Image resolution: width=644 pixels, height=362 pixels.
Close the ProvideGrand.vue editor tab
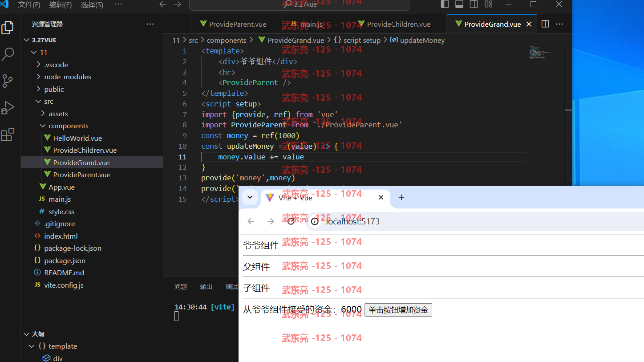point(529,24)
